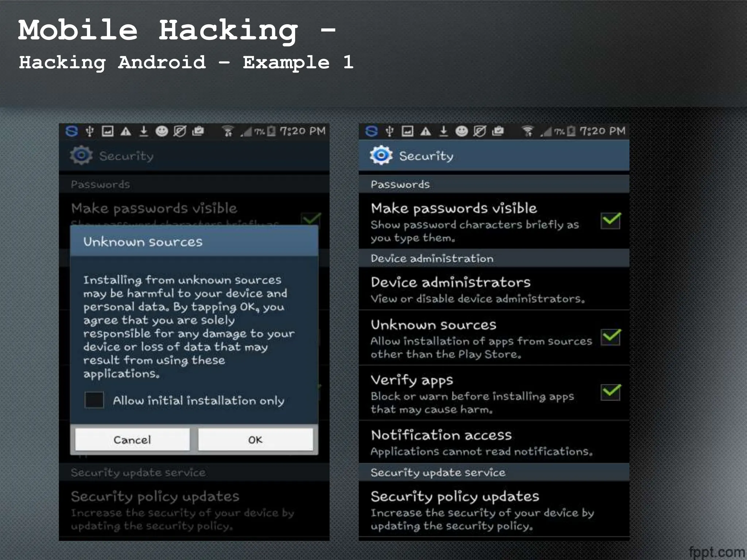
Task: Toggle the Verify apps checkbox
Action: pyautogui.click(x=611, y=392)
